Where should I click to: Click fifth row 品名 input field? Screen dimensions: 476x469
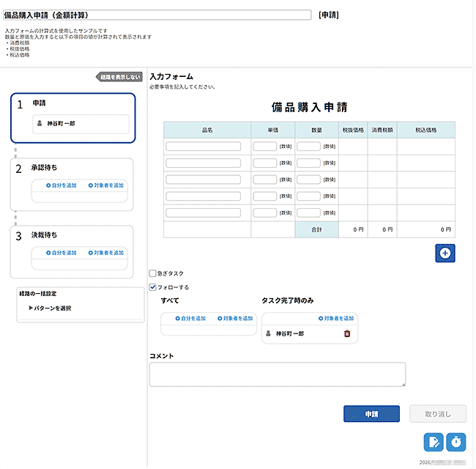click(x=204, y=213)
